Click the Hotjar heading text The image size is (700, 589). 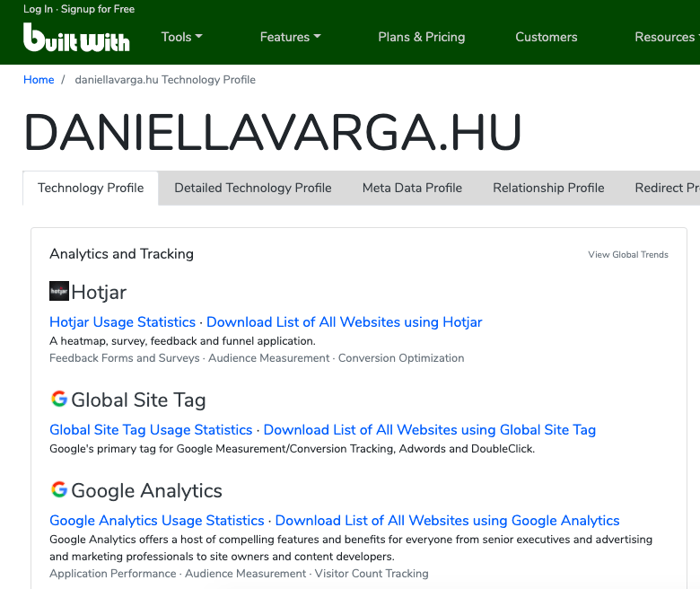pos(99,293)
